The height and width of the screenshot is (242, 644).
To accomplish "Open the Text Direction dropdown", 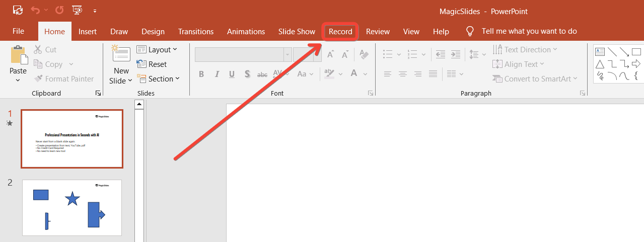I will [525, 49].
